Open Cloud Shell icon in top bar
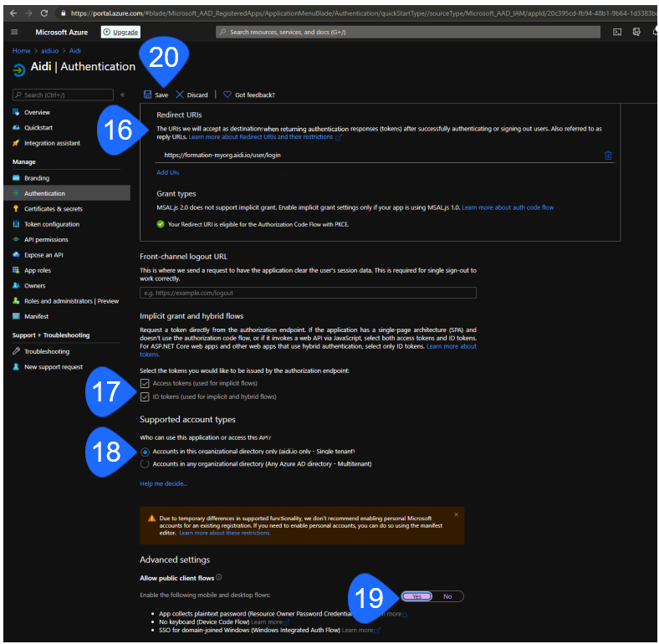659x644 pixels. 617,32
